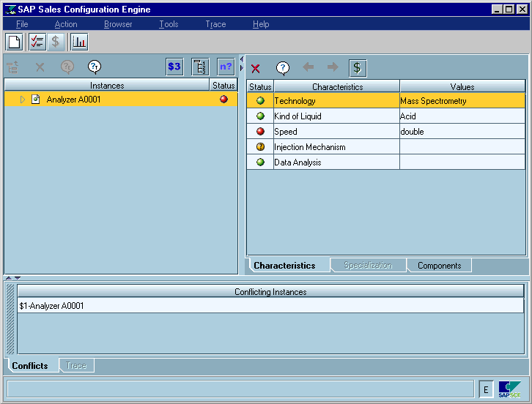
Task: Click the greyed question bubble icon
Action: click(67, 67)
